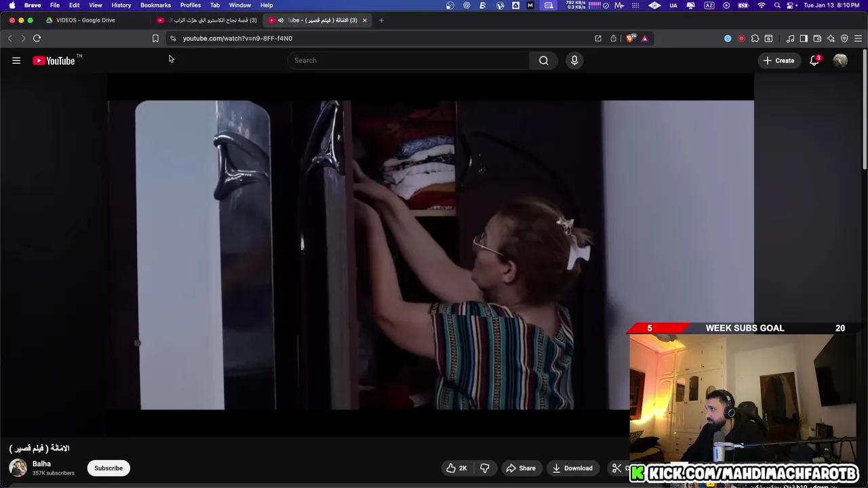This screenshot has height=488, width=868.
Task: Open the Wi-Fi status menu
Action: 761,5
